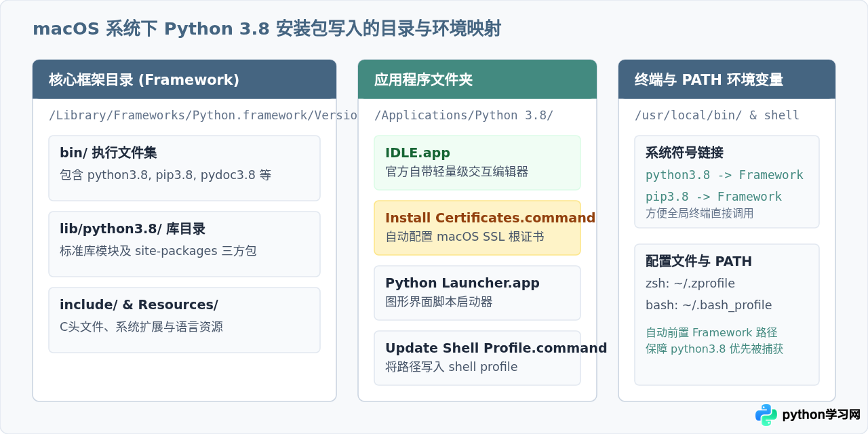
Task: Click the /Library/Frameworks/Python.framework path text
Action: (x=203, y=115)
